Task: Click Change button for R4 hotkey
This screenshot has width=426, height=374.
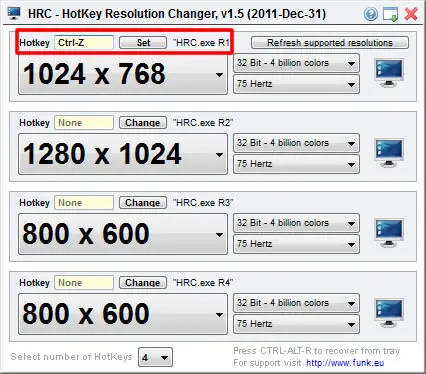Action: pyautogui.click(x=143, y=283)
